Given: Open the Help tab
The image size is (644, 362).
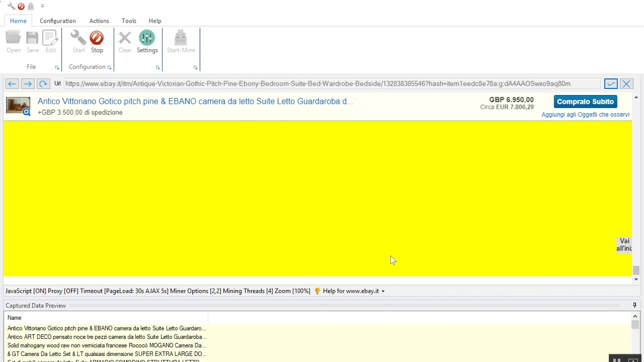Looking at the screenshot, I should pyautogui.click(x=155, y=21).
